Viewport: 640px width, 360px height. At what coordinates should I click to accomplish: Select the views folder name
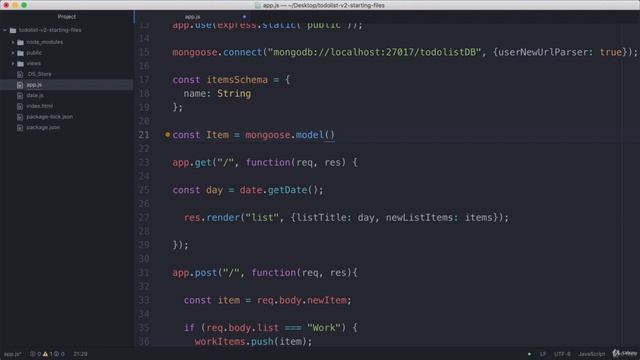(x=33, y=63)
